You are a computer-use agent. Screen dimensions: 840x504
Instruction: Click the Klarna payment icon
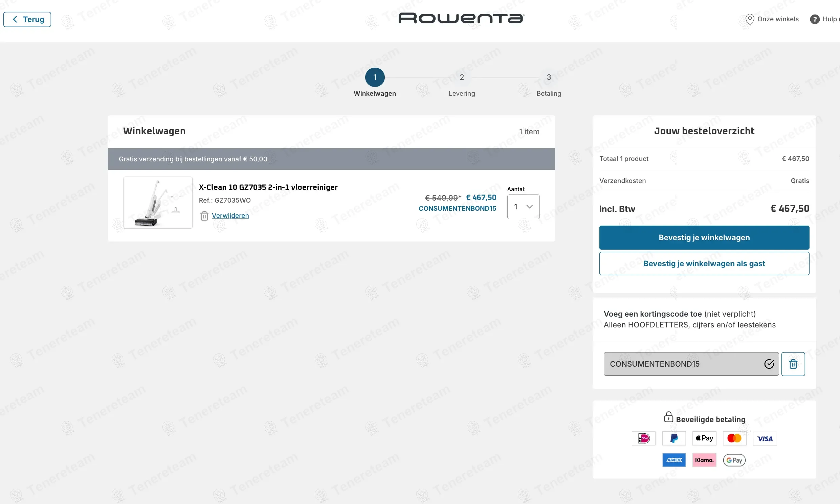704,460
